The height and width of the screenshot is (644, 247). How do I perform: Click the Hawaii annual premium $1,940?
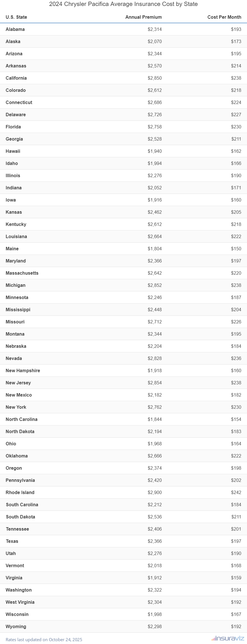pos(154,151)
